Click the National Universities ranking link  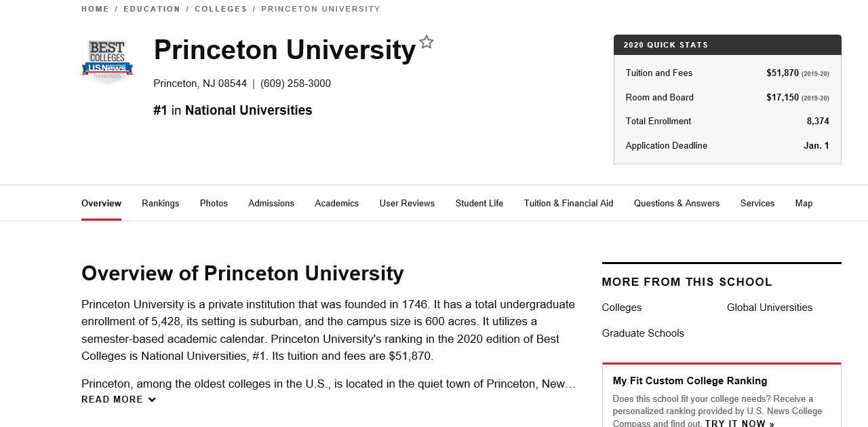pos(248,110)
